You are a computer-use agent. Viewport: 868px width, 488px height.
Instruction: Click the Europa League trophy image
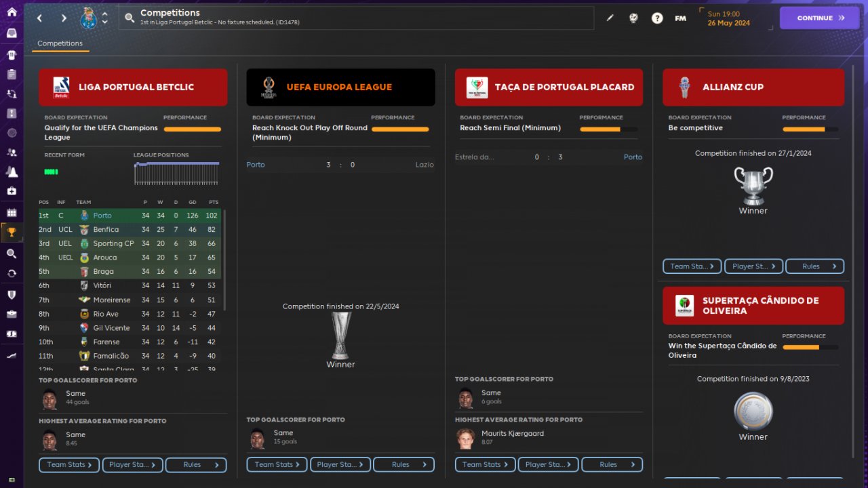coord(340,335)
